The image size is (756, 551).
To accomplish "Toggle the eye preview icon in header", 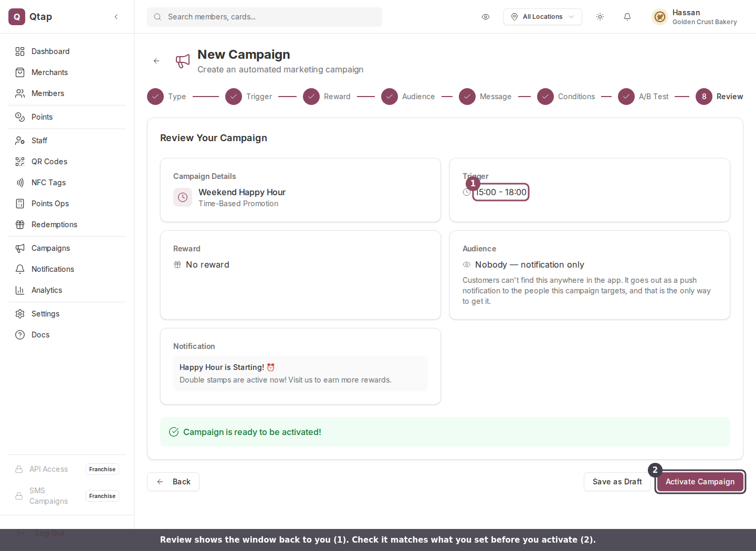I will point(486,17).
